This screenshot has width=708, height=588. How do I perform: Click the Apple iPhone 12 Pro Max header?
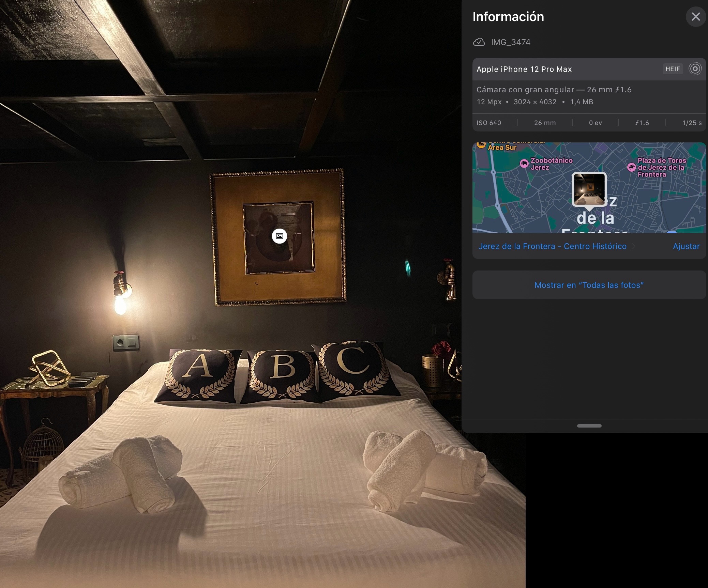point(524,69)
